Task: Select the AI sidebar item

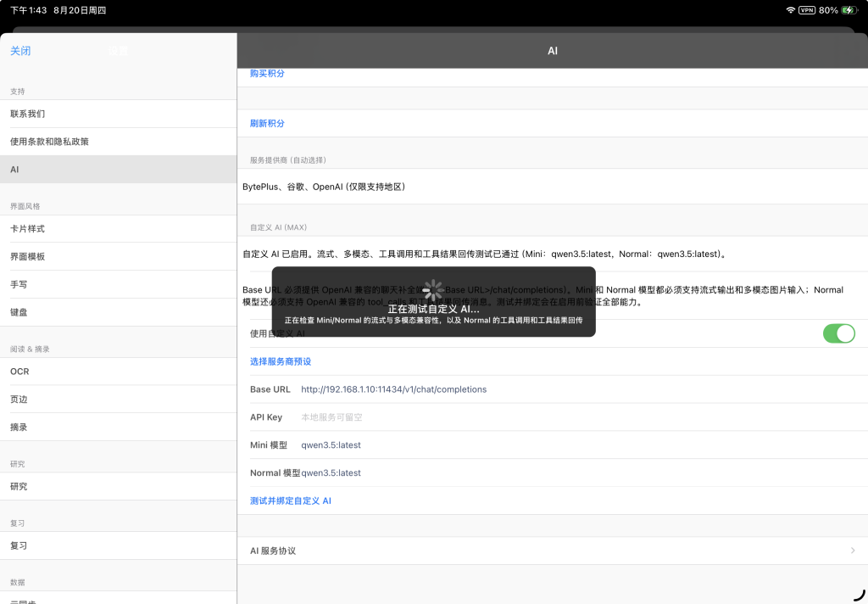Action: click(119, 170)
